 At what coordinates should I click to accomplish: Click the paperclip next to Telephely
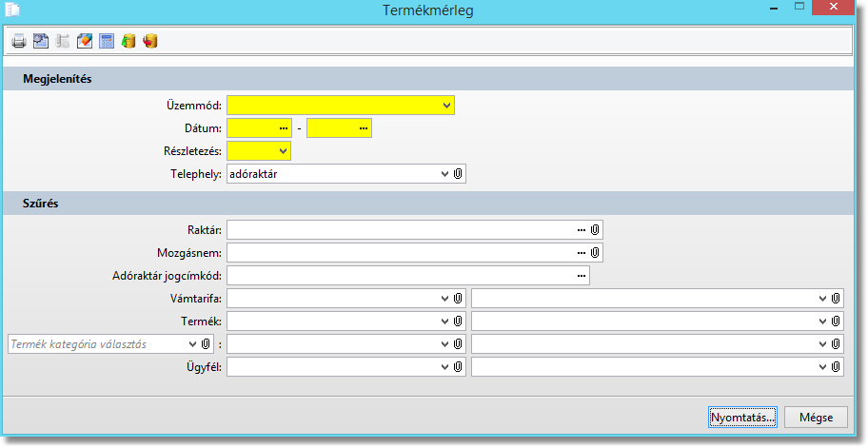(458, 174)
